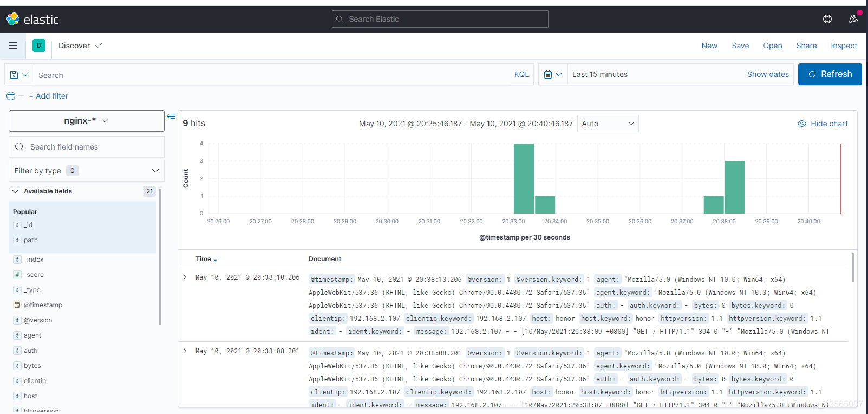Expand the 20:38:08.201 document row
868x414 pixels.
[x=185, y=351]
